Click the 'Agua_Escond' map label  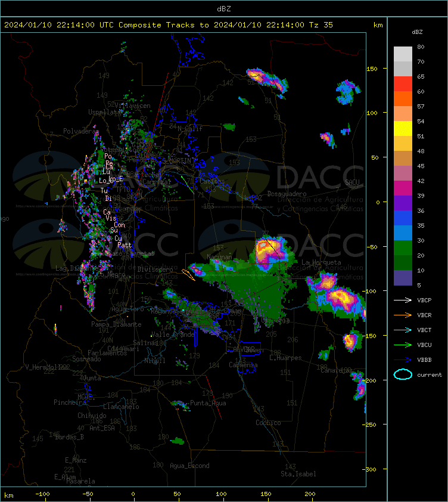(x=190, y=466)
